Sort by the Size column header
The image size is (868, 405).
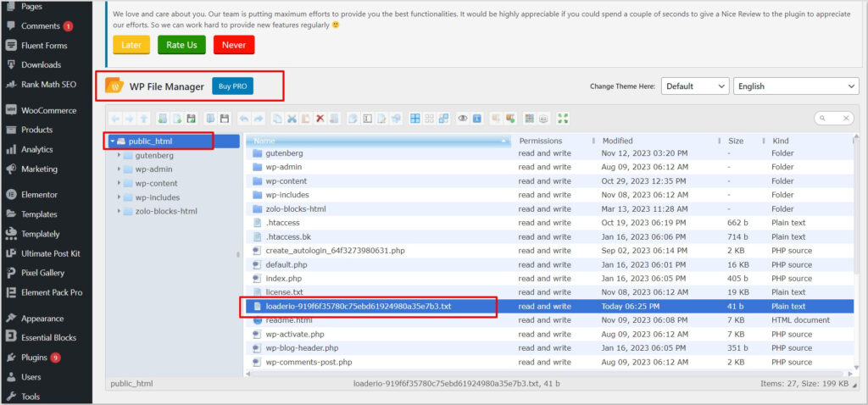(x=744, y=141)
